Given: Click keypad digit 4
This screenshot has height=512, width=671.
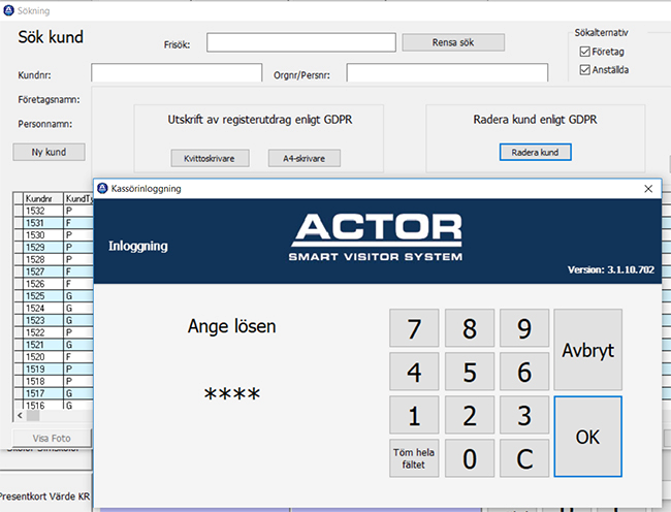Looking at the screenshot, I should coord(414,372).
